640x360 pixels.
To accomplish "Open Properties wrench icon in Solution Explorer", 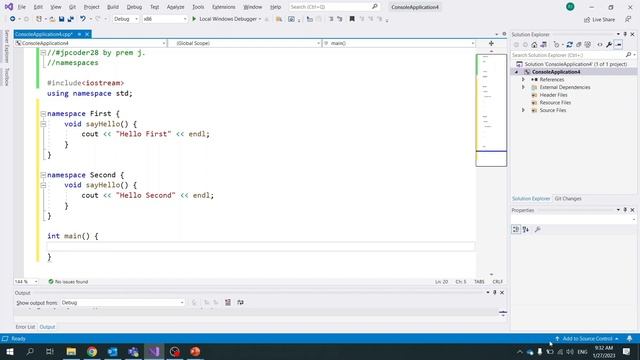I will click(609, 45).
